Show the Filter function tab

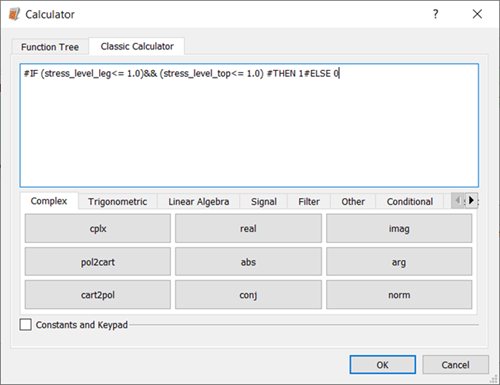pyautogui.click(x=309, y=202)
